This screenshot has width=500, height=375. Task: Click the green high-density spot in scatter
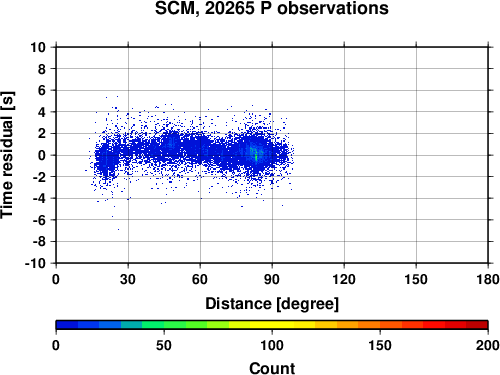[x=256, y=156]
